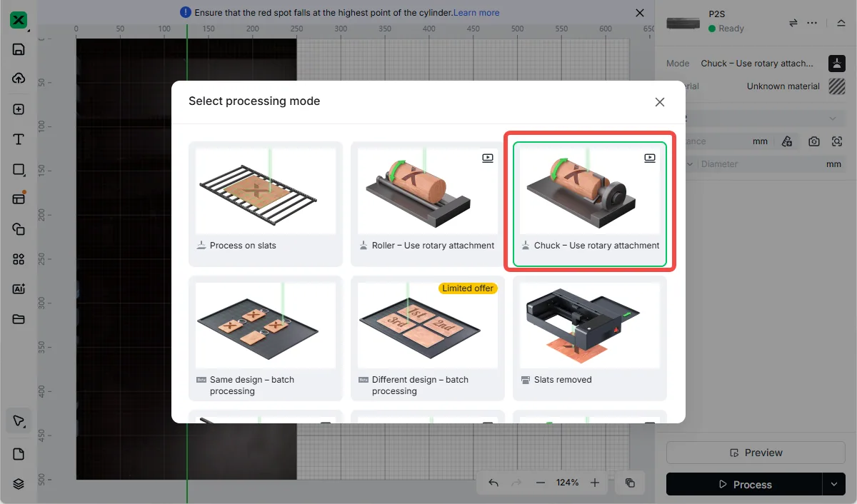
Task: Click the camera refresh icon
Action: point(814,141)
